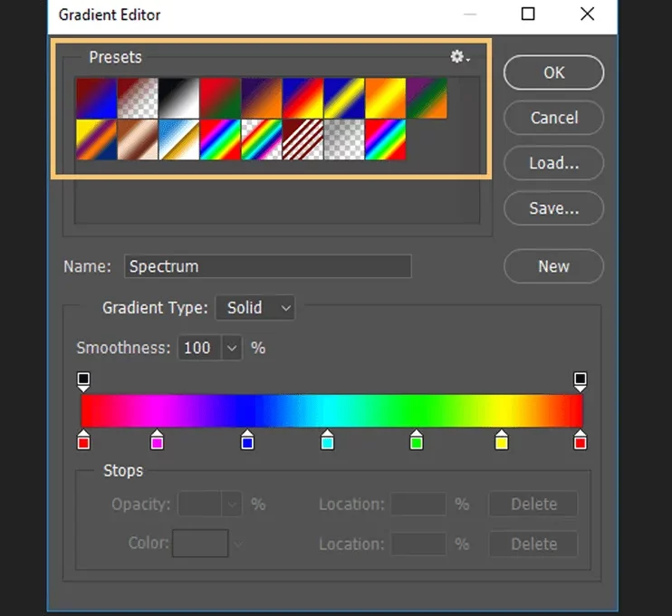Select the blue color stop

click(247, 440)
